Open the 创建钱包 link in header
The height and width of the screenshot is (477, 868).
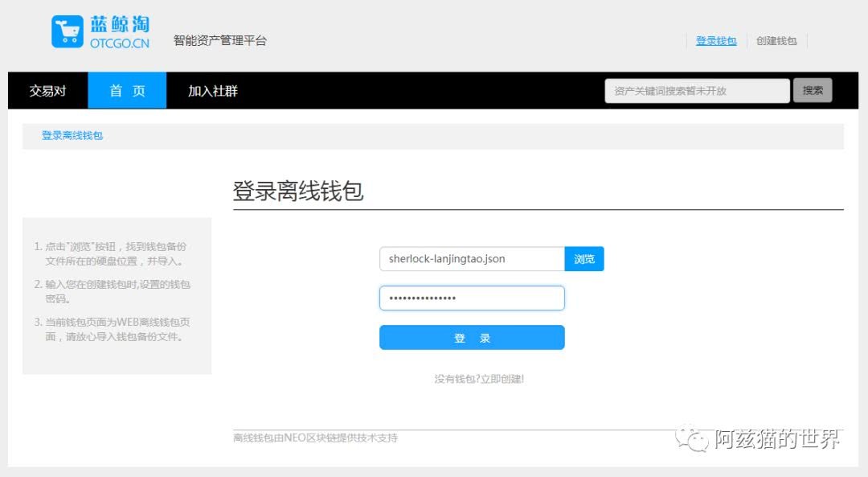pos(776,41)
